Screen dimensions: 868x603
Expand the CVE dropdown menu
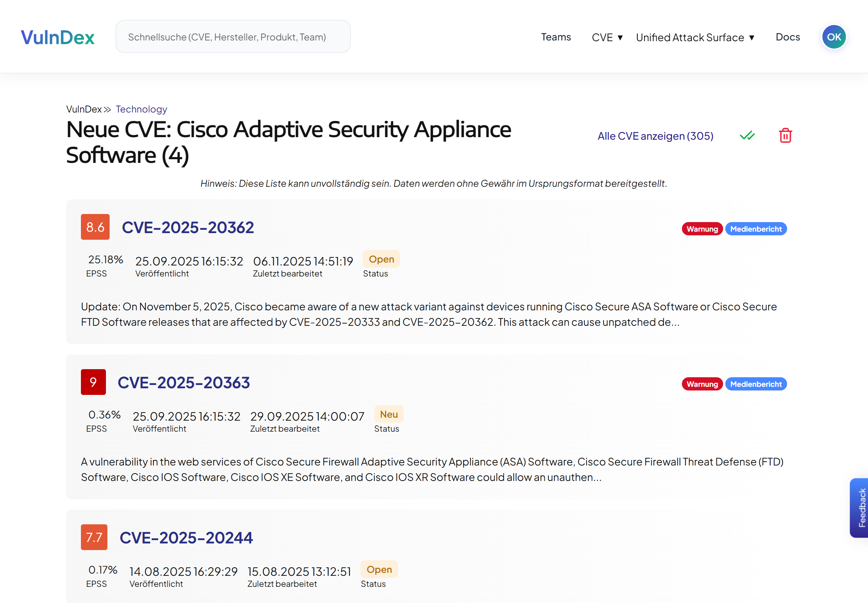click(607, 38)
